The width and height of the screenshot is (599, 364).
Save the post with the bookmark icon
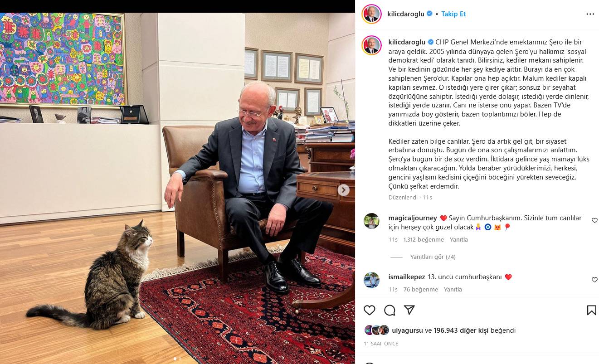point(591,310)
